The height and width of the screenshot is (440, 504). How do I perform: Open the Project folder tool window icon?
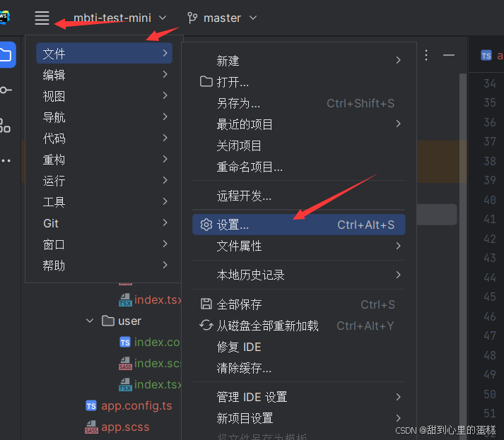[6, 55]
